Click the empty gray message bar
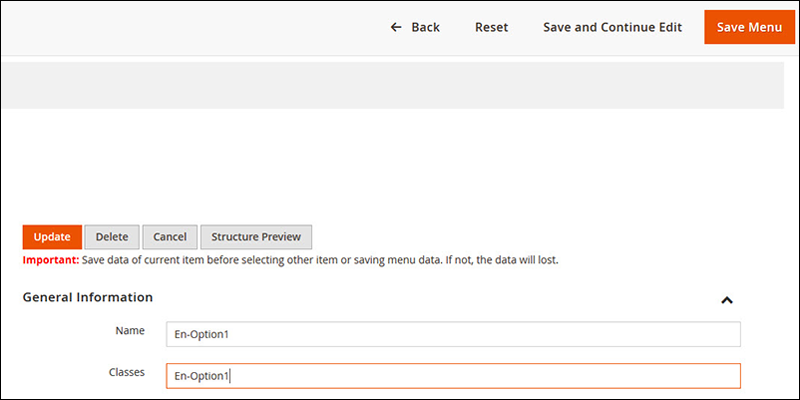Screen dimensions: 800x400 (x=393, y=85)
